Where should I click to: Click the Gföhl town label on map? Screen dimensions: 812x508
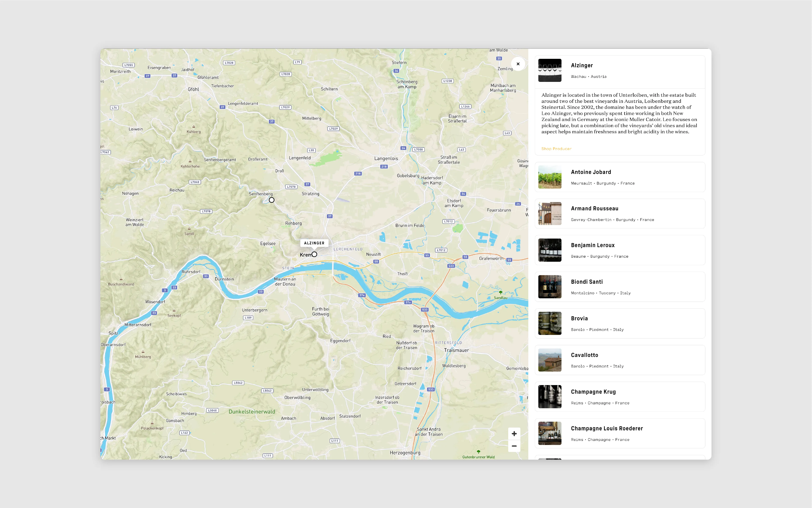(x=193, y=89)
